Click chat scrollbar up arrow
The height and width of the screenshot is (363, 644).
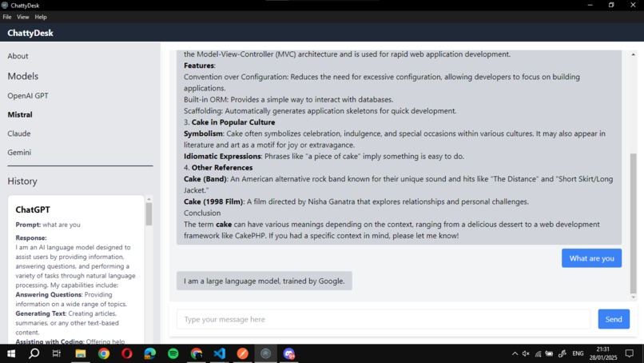(633, 54)
